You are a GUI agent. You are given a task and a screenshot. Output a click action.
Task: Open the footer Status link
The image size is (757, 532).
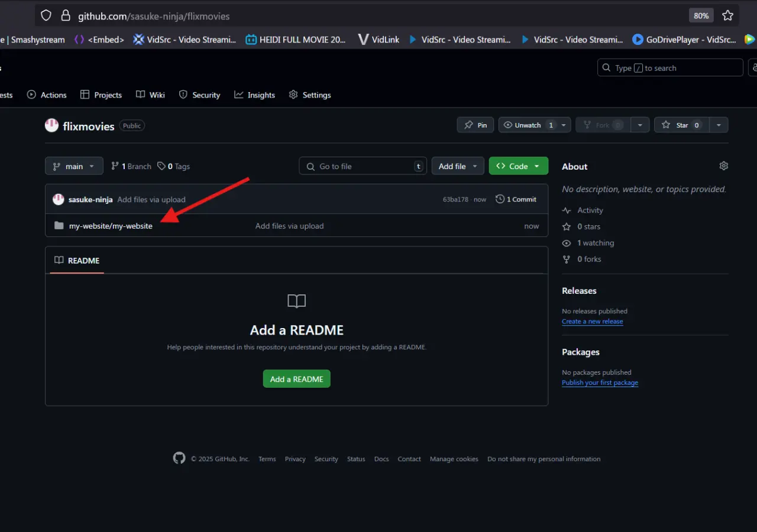356,459
